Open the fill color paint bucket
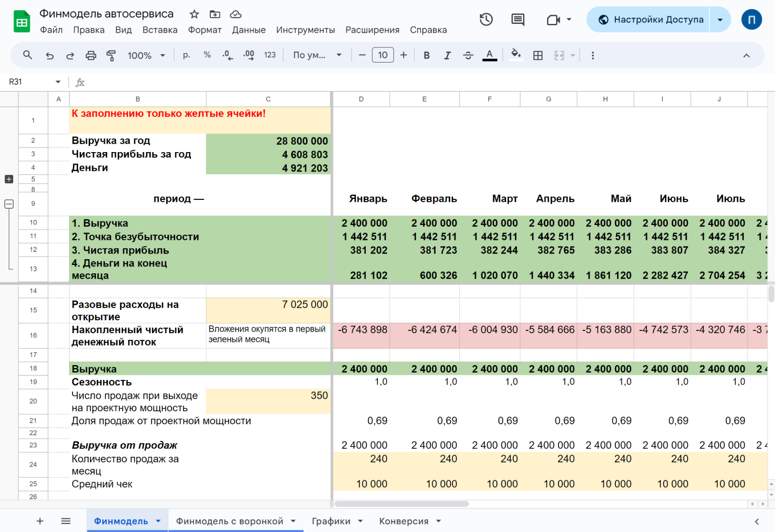This screenshot has width=775, height=532. (x=516, y=55)
